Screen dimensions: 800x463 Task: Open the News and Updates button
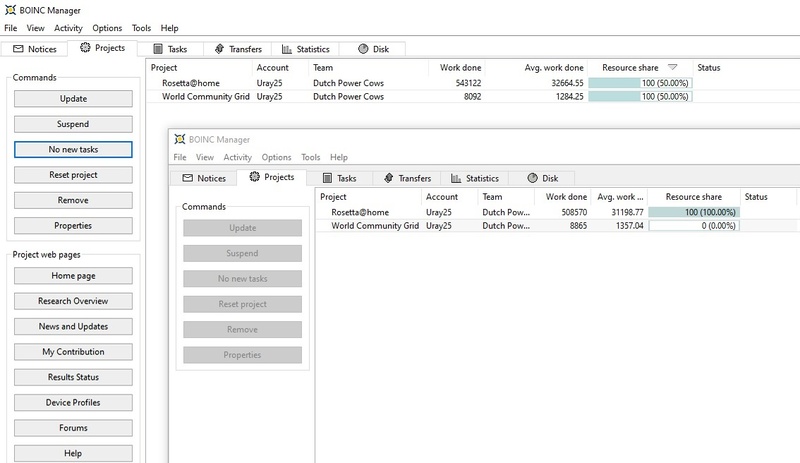tap(73, 326)
